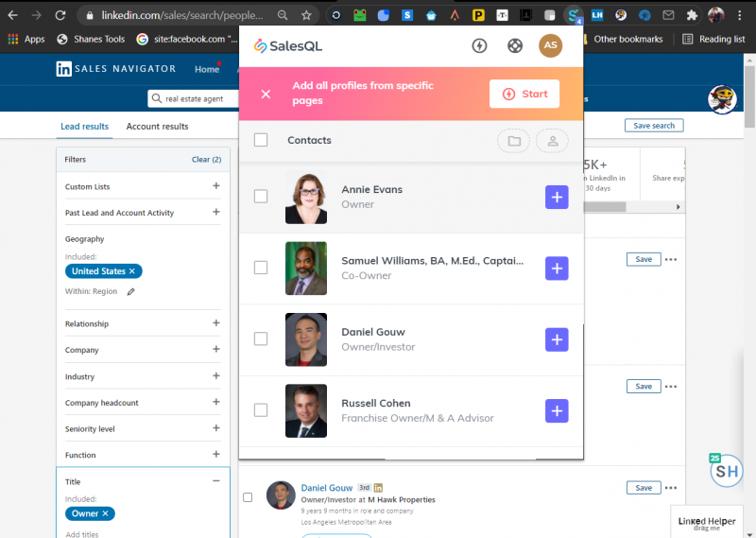Switch to the Account results tab
Image resolution: width=756 pixels, height=538 pixels.
pyautogui.click(x=157, y=127)
